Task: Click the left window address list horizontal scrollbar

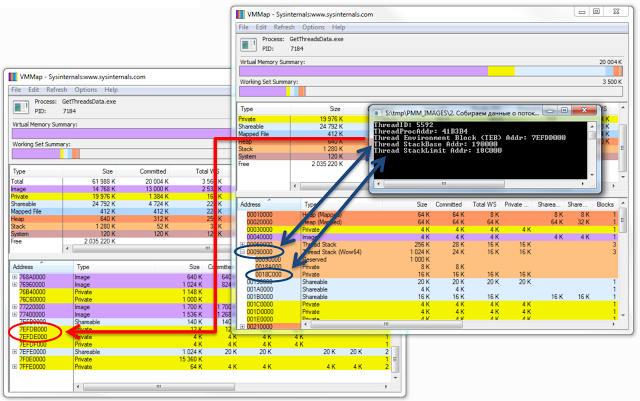Action: [x=159, y=386]
